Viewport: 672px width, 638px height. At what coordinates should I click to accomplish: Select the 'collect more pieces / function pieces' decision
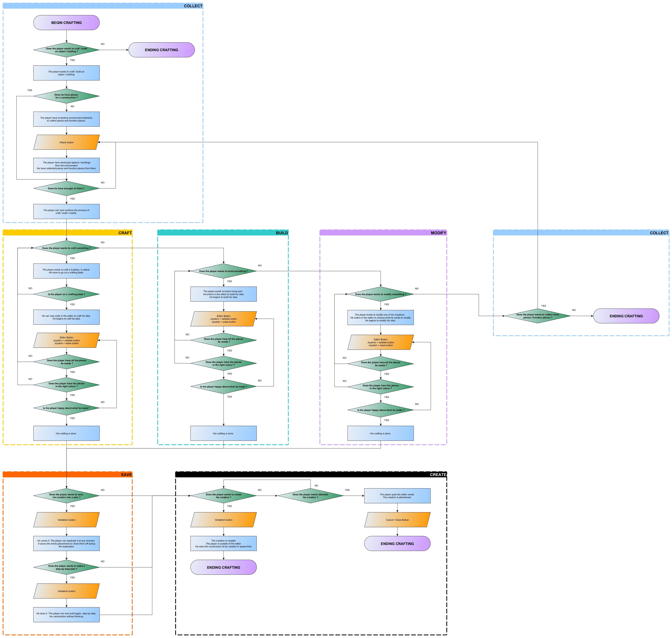coord(537,316)
